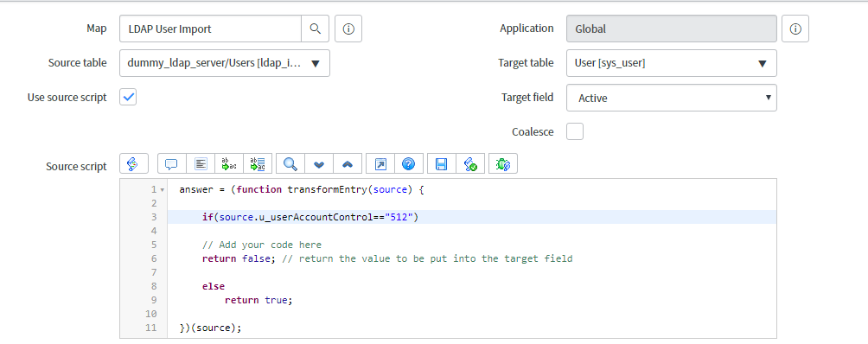Open editor help question-mark icon
868x344 pixels.
pyautogui.click(x=409, y=163)
